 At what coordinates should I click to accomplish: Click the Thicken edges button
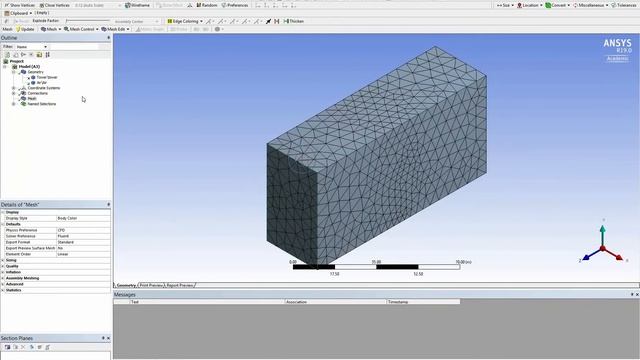294,21
